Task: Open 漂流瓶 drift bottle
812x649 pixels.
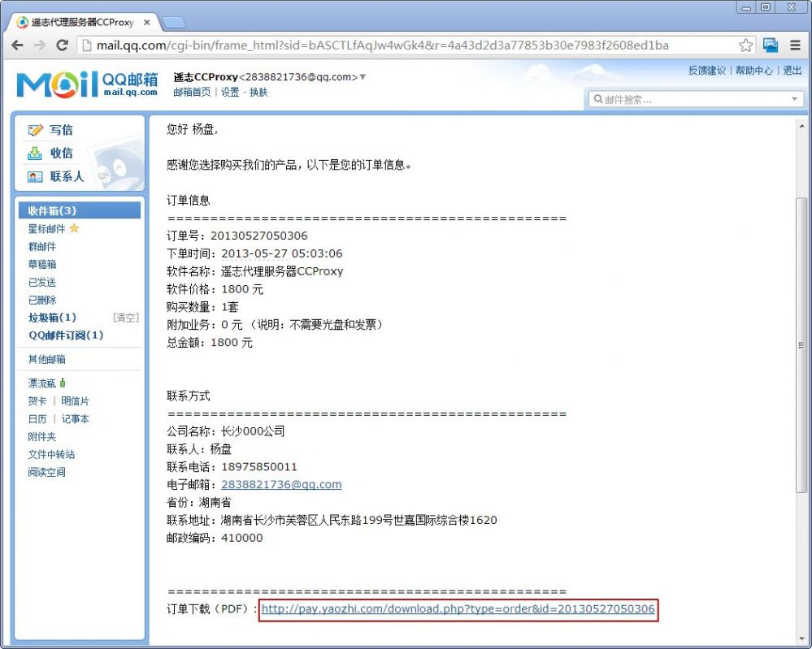Action: tap(41, 383)
